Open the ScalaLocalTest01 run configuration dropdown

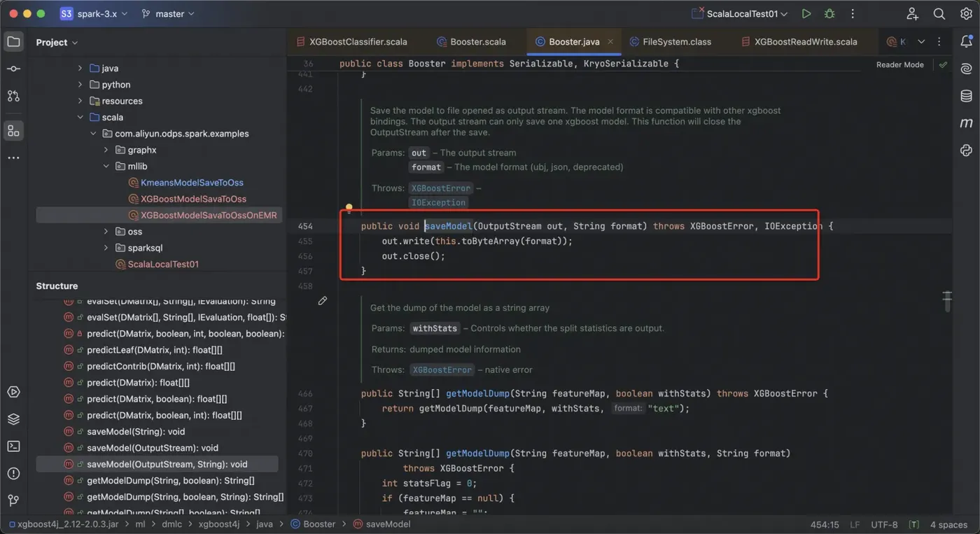741,14
